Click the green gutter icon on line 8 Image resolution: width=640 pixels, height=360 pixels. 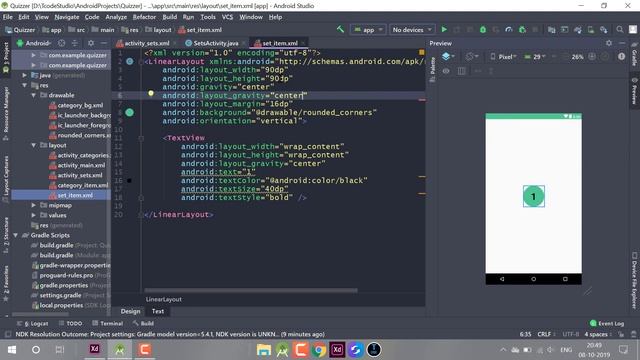pyautogui.click(x=129, y=112)
